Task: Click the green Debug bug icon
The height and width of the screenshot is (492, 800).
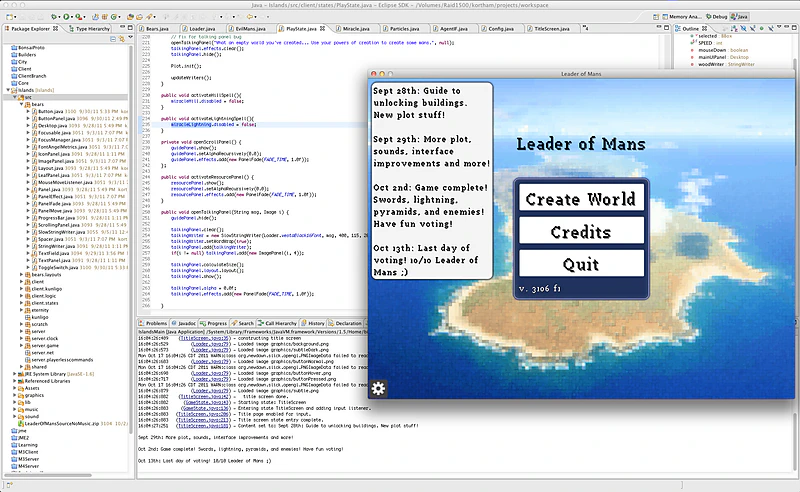Action: 54,17
